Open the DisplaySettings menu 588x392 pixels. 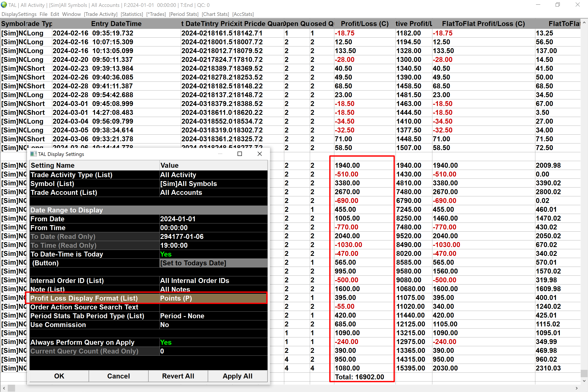pyautogui.click(x=19, y=14)
